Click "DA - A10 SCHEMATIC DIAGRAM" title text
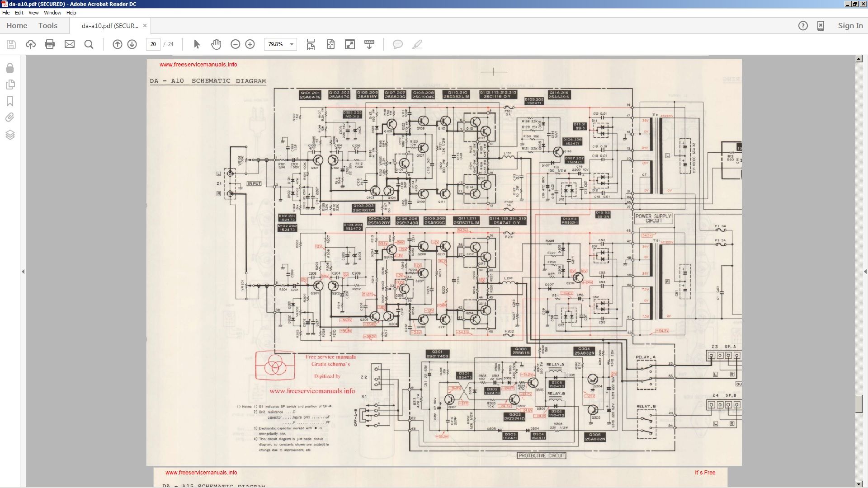868x488 pixels. 208,81
